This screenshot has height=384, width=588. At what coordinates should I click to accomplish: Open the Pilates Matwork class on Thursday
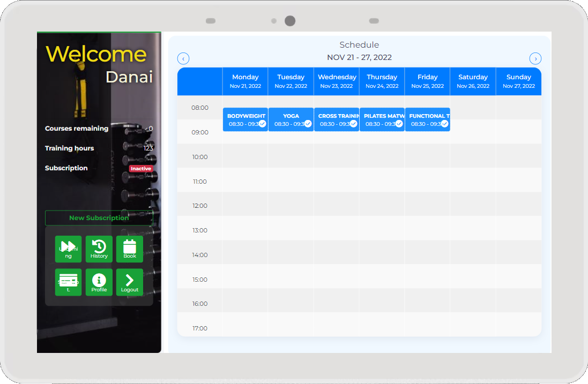coord(382,119)
